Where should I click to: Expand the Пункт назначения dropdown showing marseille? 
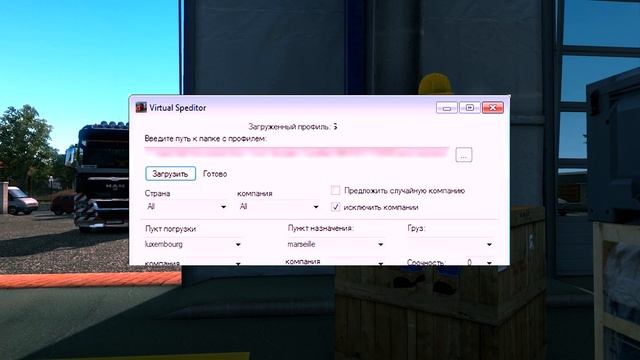click(336, 244)
